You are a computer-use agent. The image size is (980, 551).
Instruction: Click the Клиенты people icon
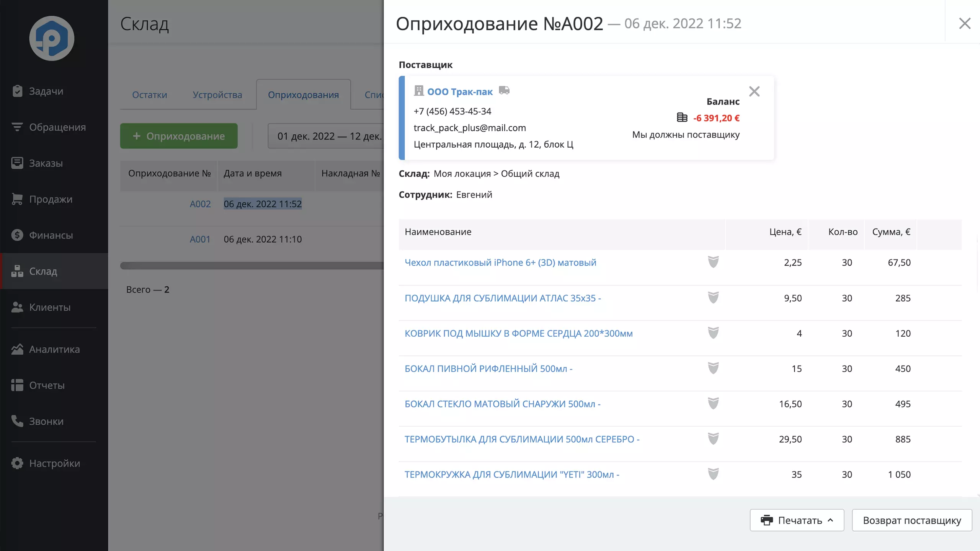tap(17, 307)
